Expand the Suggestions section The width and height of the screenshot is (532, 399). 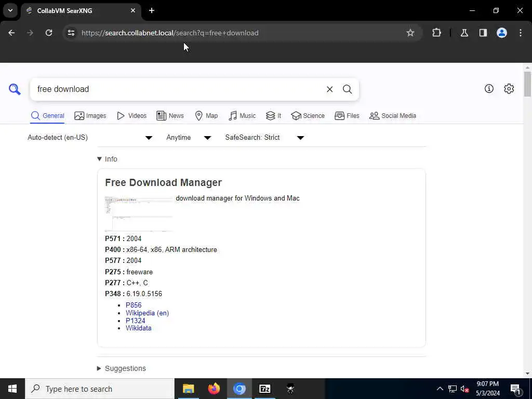pos(122,368)
